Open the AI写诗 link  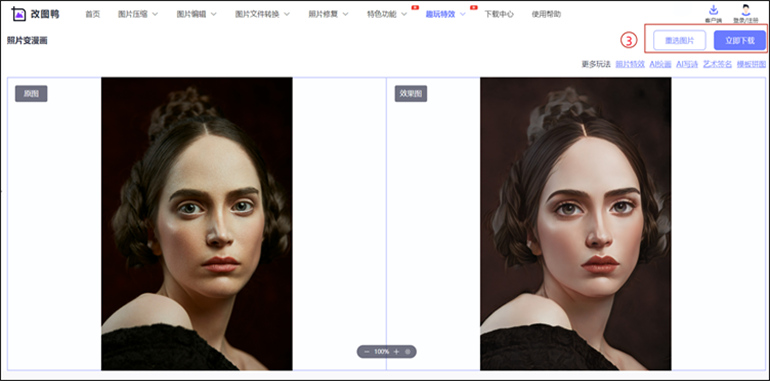pos(687,64)
